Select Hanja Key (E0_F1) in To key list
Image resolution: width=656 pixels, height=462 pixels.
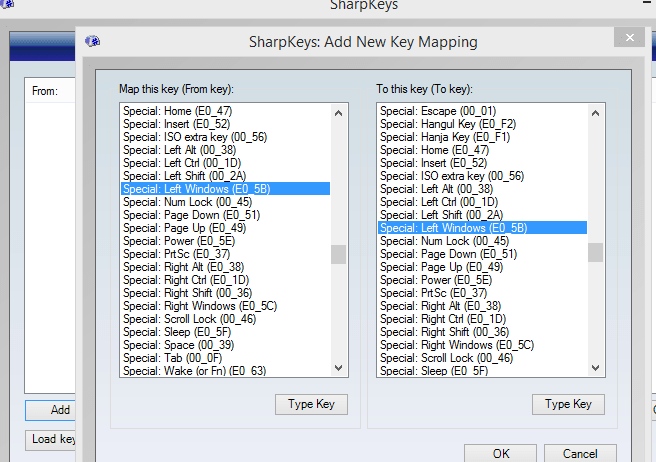(x=482, y=137)
